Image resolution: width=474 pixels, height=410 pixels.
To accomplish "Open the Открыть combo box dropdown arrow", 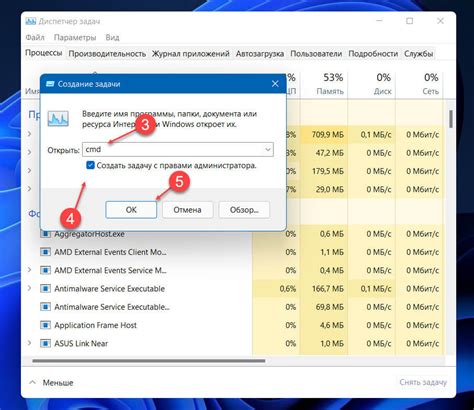I will click(x=268, y=150).
